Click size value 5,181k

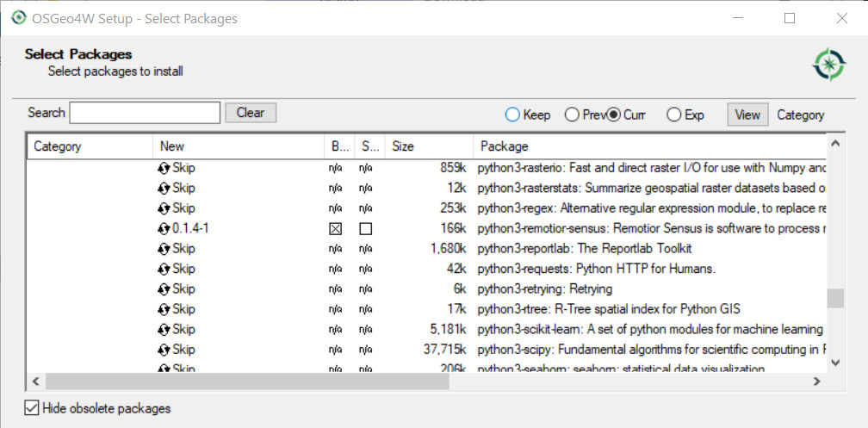pos(449,330)
